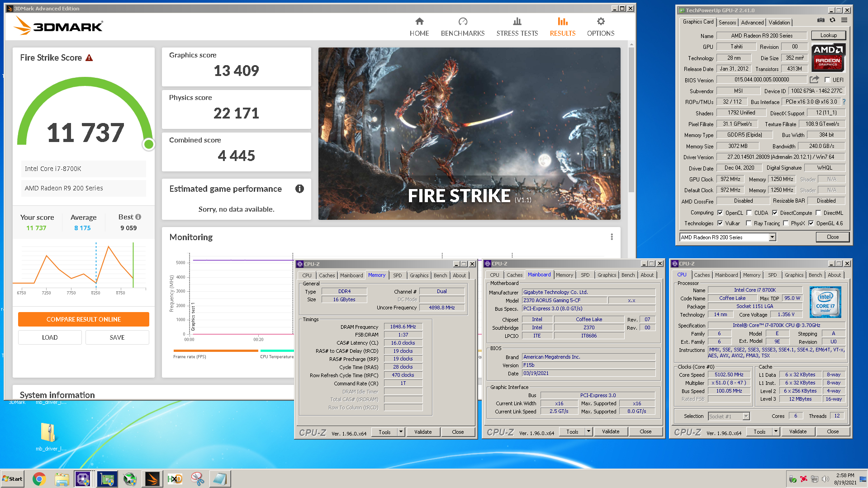Screen dimensions: 868x488
Task: Toggle the CUDA checkbox
Action: pyautogui.click(x=749, y=213)
